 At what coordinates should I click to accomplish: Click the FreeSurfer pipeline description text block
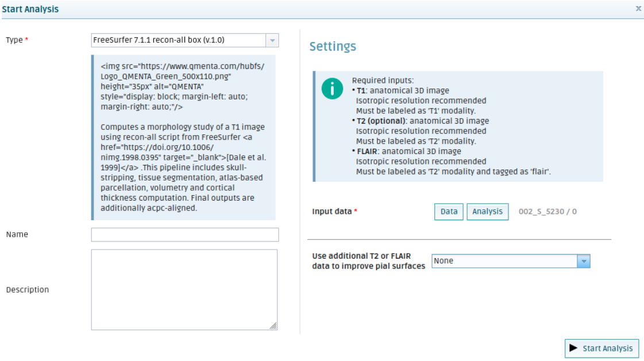pos(184,138)
